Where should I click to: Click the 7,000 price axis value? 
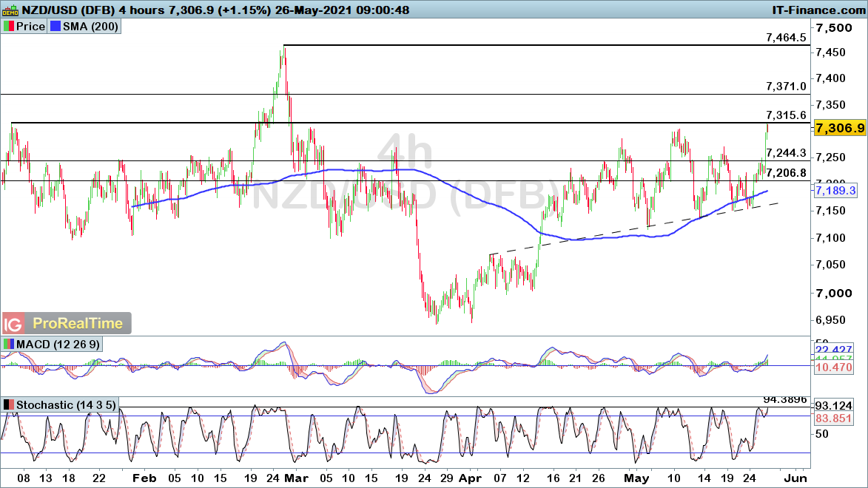tap(834, 294)
